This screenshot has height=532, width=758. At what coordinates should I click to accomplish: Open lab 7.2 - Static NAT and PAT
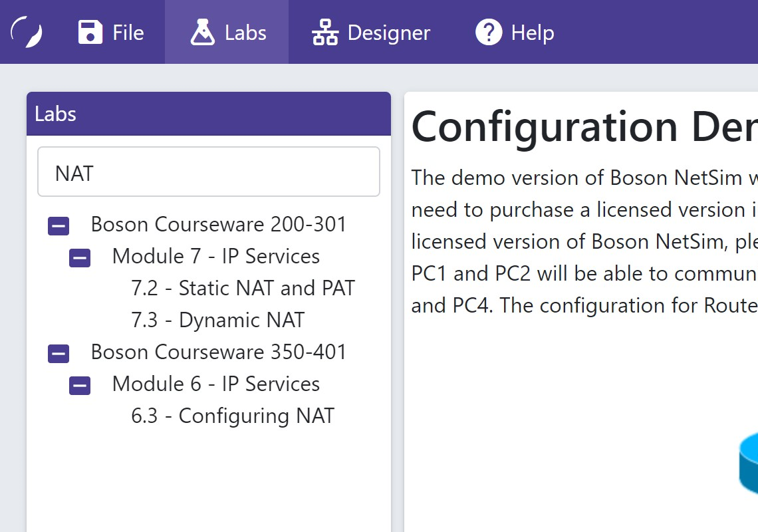tap(243, 288)
